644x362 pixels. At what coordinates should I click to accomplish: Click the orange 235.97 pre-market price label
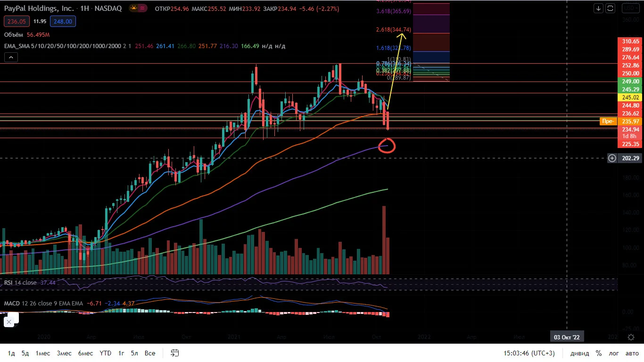coord(631,122)
